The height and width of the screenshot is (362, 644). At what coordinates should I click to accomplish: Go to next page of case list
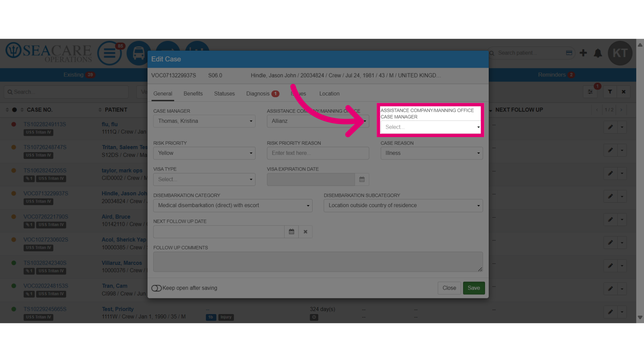pyautogui.click(x=621, y=110)
